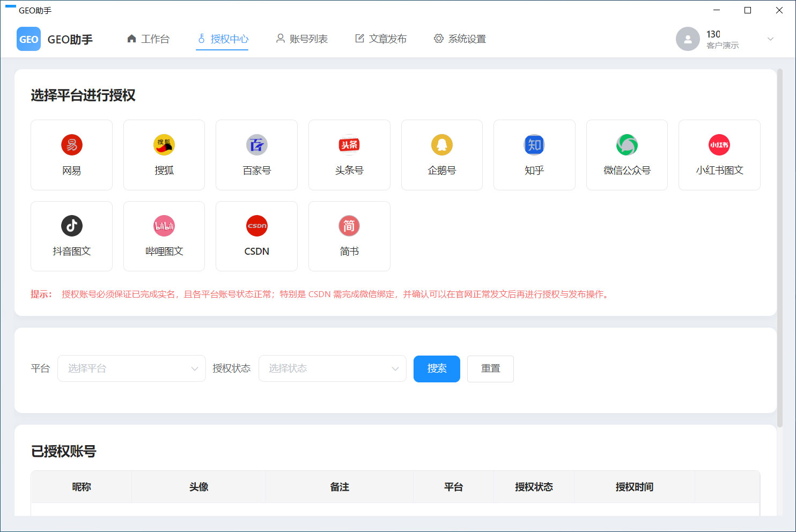Click the home icon beside 工作台

(131, 39)
